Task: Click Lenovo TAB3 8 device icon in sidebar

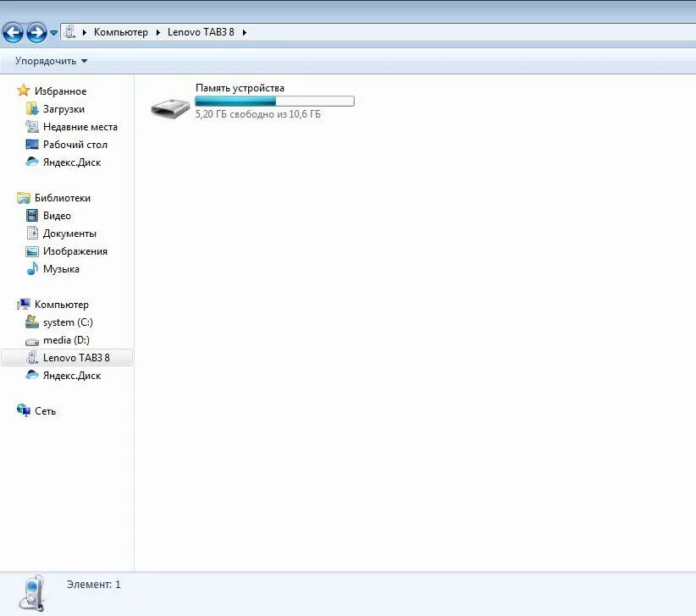Action: click(32, 357)
